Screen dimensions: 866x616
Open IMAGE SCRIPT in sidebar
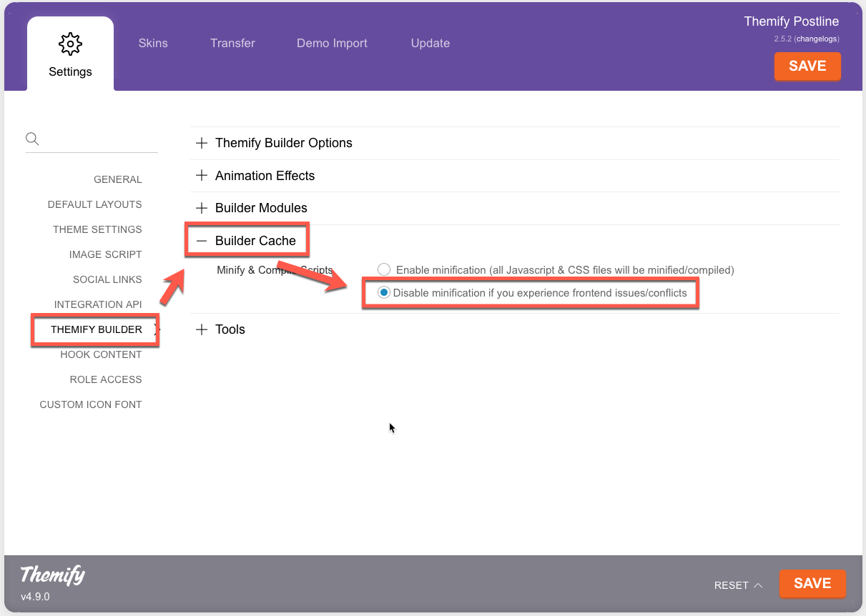tap(106, 254)
